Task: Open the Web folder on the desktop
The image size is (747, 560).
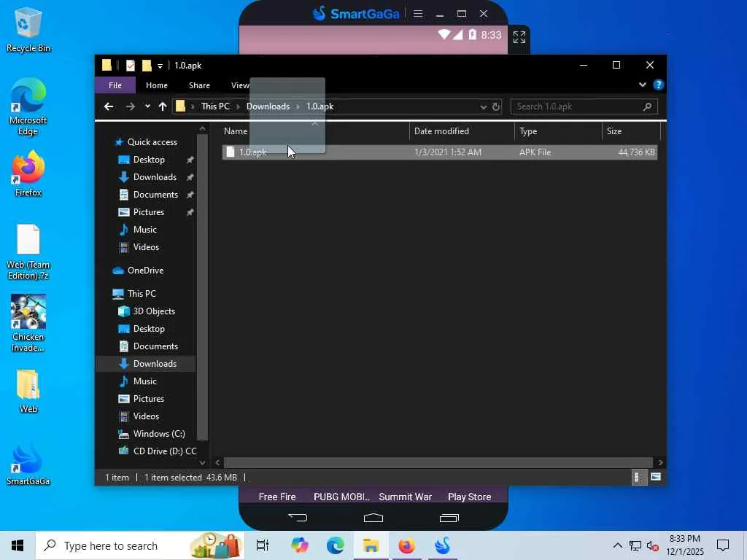Action: click(x=28, y=391)
